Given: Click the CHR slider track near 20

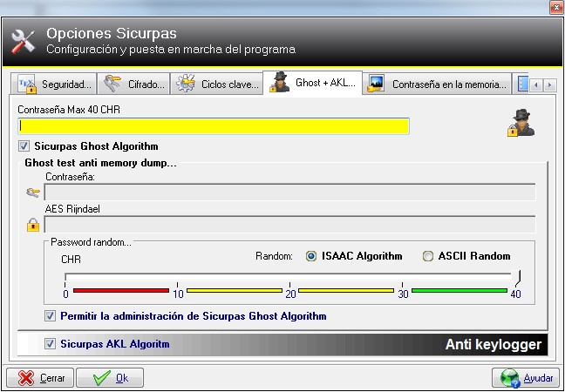Looking at the screenshot, I should point(289,275).
